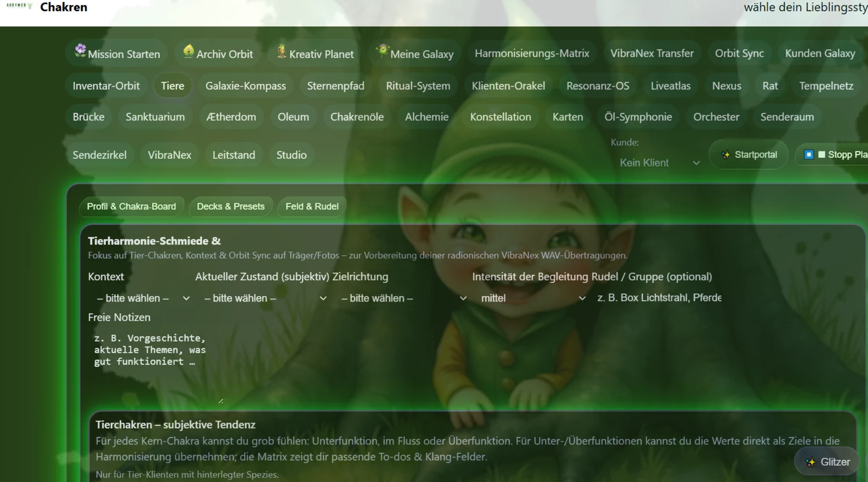Click the sparkle icon on Glitzer button
Viewport: 868px width, 482px height.
[x=811, y=462]
